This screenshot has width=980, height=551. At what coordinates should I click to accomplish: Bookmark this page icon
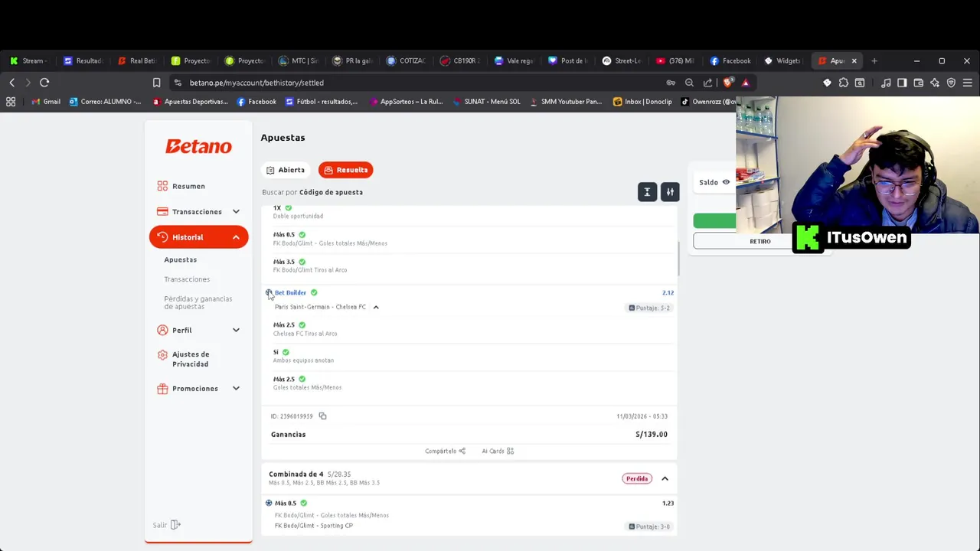coord(156,83)
